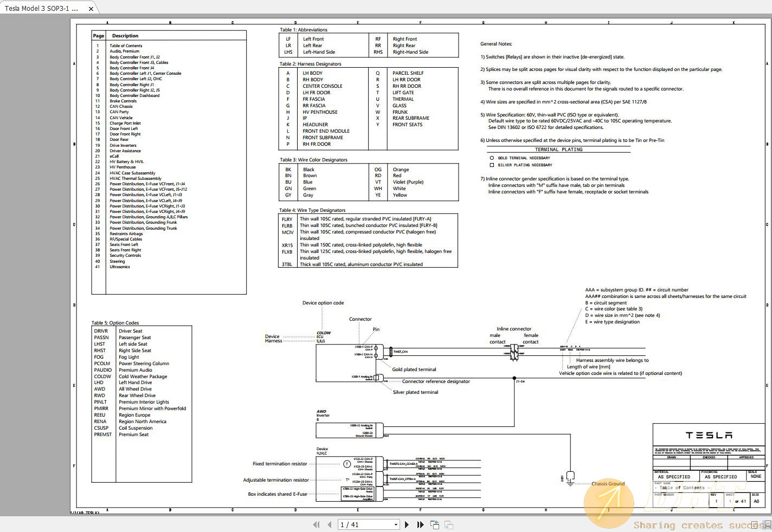Click 'Orange' wire color entry
This screenshot has width=772, height=532.
pos(401,170)
